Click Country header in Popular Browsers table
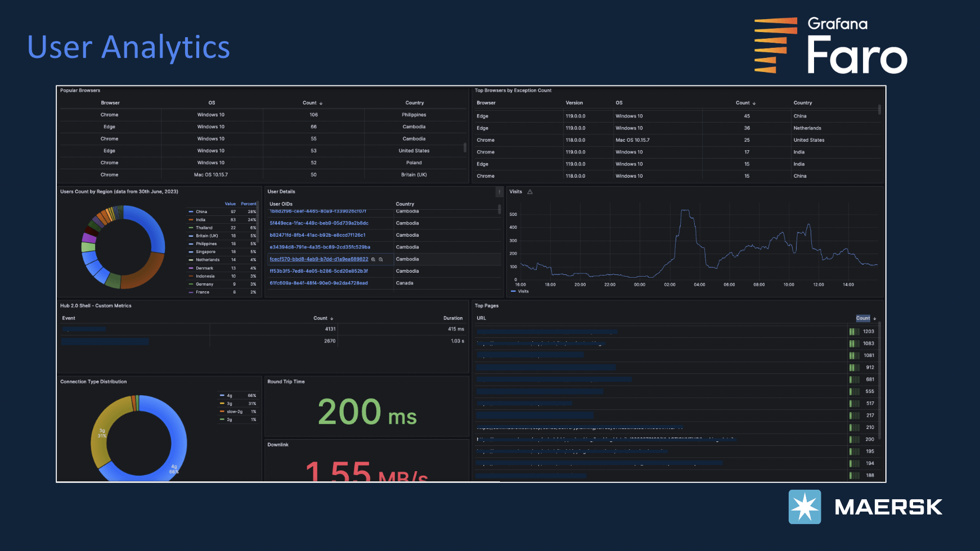The width and height of the screenshot is (980, 551). pyautogui.click(x=414, y=103)
